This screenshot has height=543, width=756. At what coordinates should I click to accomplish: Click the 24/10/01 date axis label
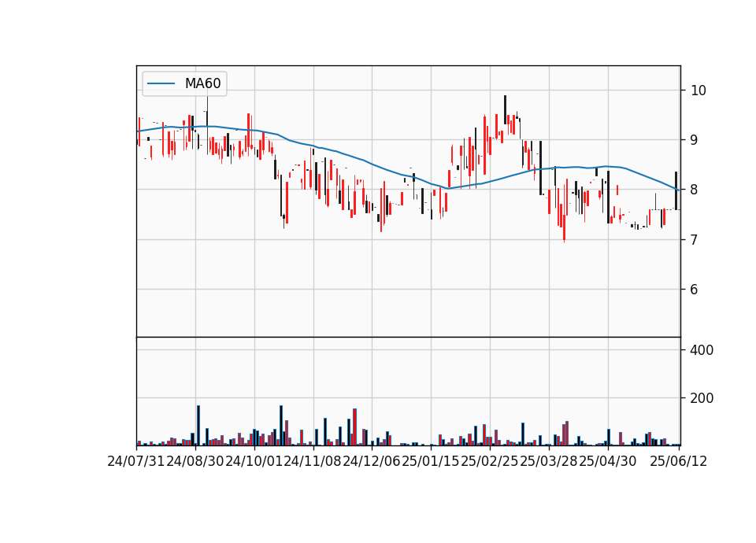pyautogui.click(x=254, y=461)
